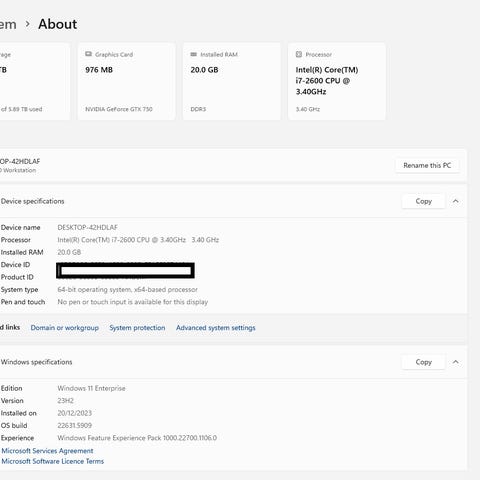Viewport: 480px width, 480px height.
Task: Copy the Windows specifications
Action: click(x=423, y=362)
